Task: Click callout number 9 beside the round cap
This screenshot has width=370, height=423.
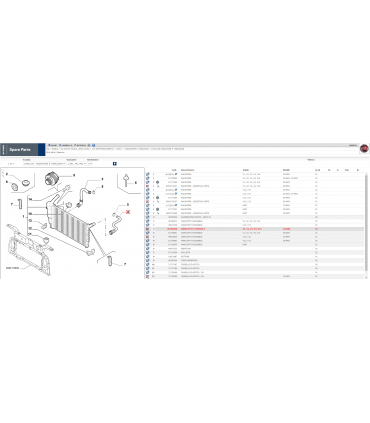Action: [74, 175]
